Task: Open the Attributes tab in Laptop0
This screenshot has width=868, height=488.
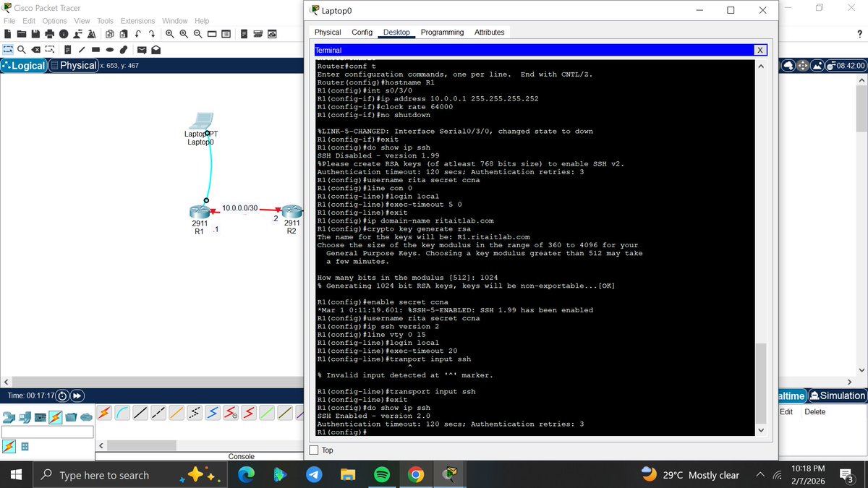Action: pyautogui.click(x=489, y=32)
